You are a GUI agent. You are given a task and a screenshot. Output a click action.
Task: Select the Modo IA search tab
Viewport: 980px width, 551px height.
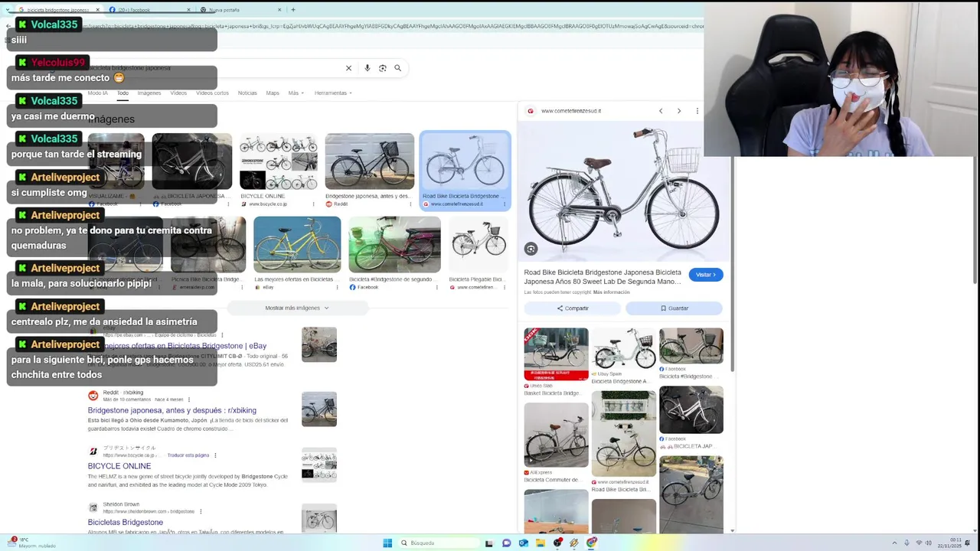click(x=97, y=93)
